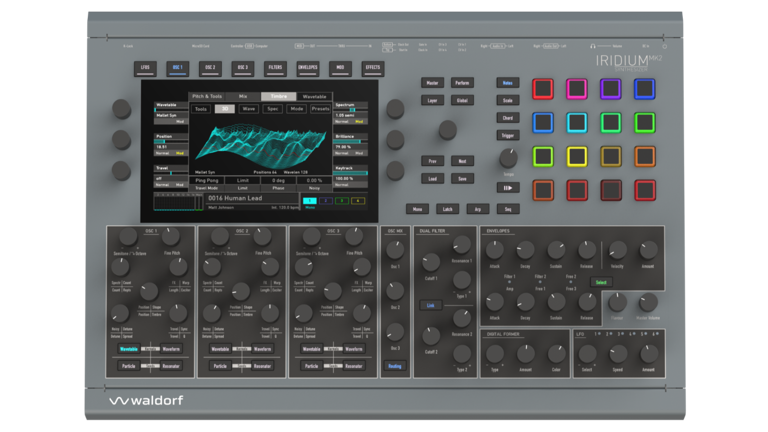
Task: Open the Presets option on the display
Action: (320, 109)
